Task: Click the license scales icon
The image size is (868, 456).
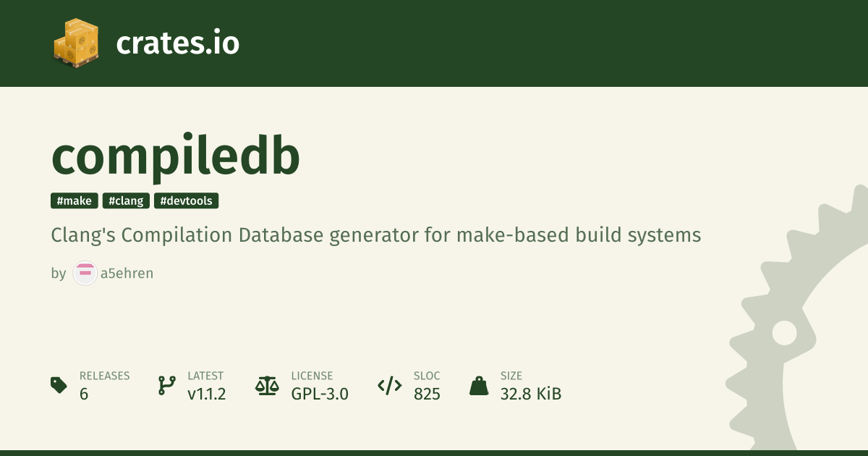Action: [x=267, y=385]
